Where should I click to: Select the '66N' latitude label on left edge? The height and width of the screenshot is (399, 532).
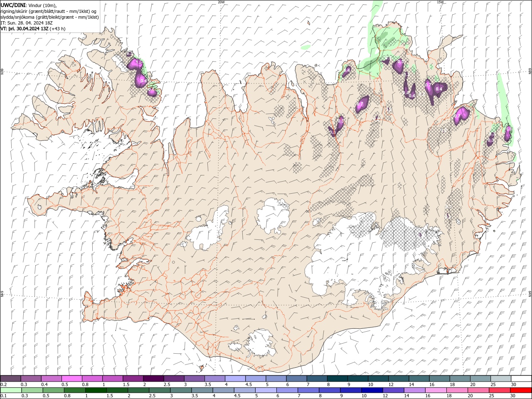tap(2, 71)
